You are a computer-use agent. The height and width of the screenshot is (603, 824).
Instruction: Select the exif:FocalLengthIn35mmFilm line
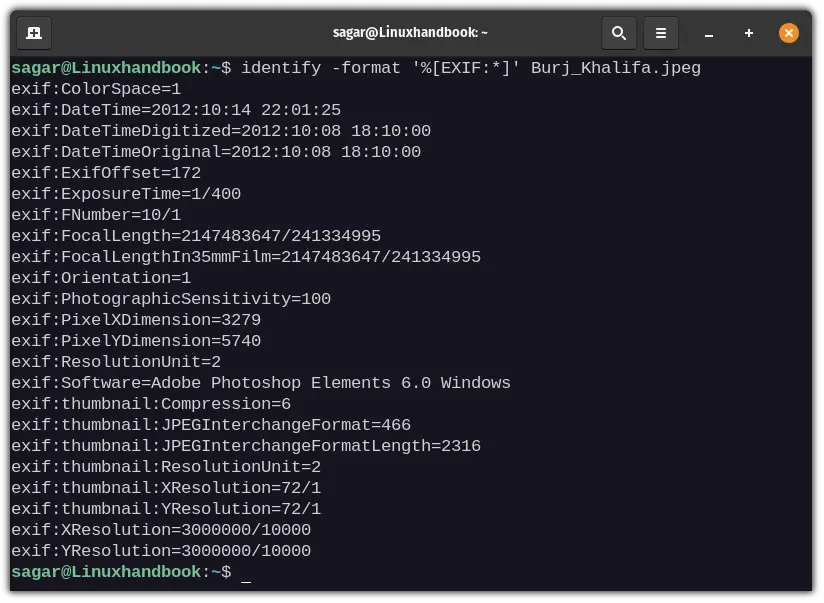pyautogui.click(x=246, y=257)
